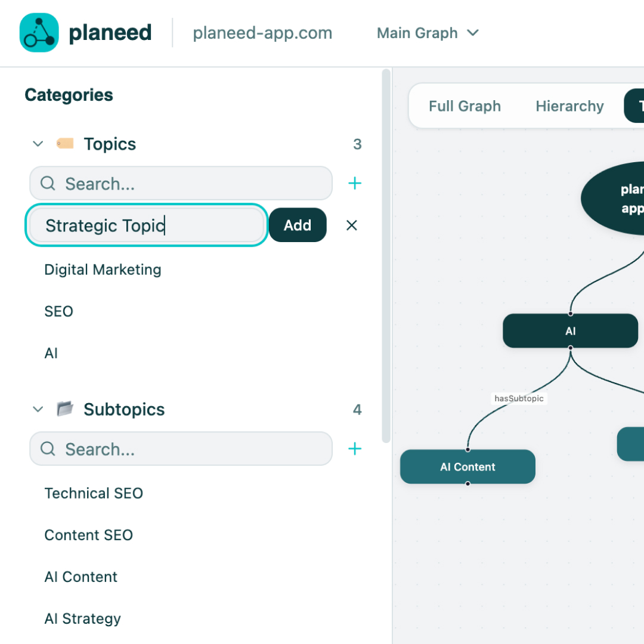
Task: Click the plus icon to add a Subtopic
Action: pos(355,449)
